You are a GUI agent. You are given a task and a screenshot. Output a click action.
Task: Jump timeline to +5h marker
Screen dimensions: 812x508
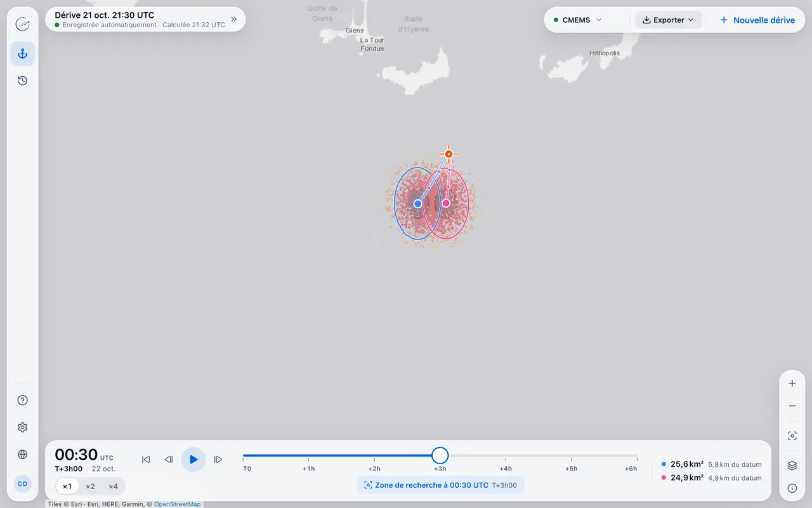pos(571,469)
